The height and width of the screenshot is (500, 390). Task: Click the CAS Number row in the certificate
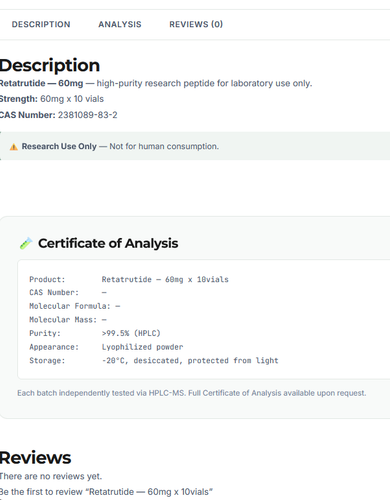[68, 292]
